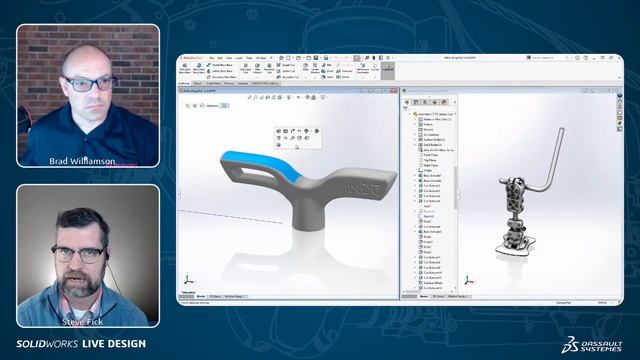Open the Edit menu
This screenshot has height=360, width=640.
tap(220, 58)
